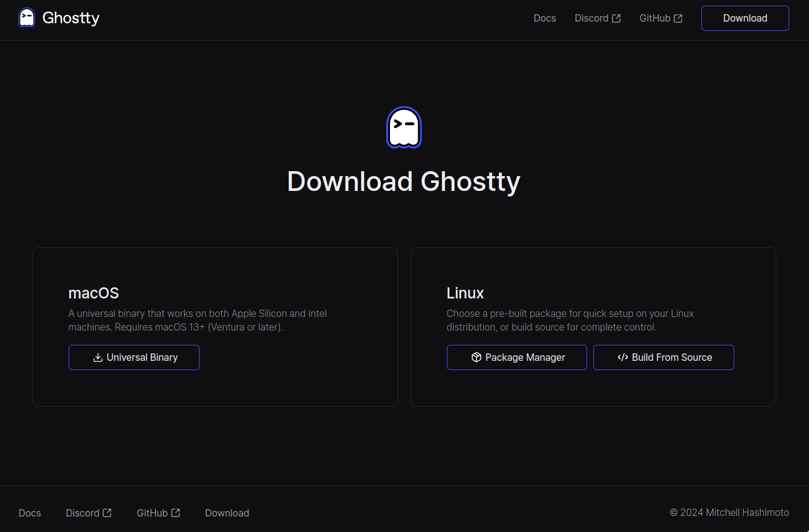Click the Download Ghostty heading
The height and width of the screenshot is (532, 809).
pos(404,182)
